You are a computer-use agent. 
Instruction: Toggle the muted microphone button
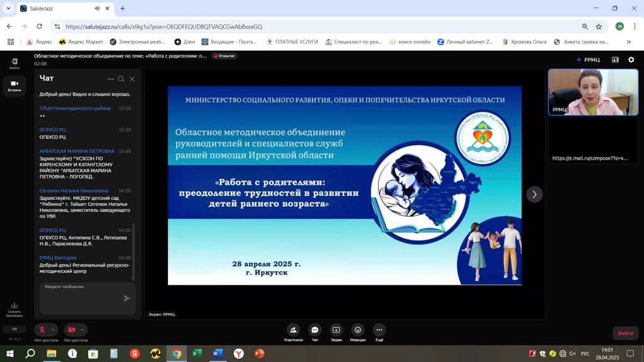point(42,330)
